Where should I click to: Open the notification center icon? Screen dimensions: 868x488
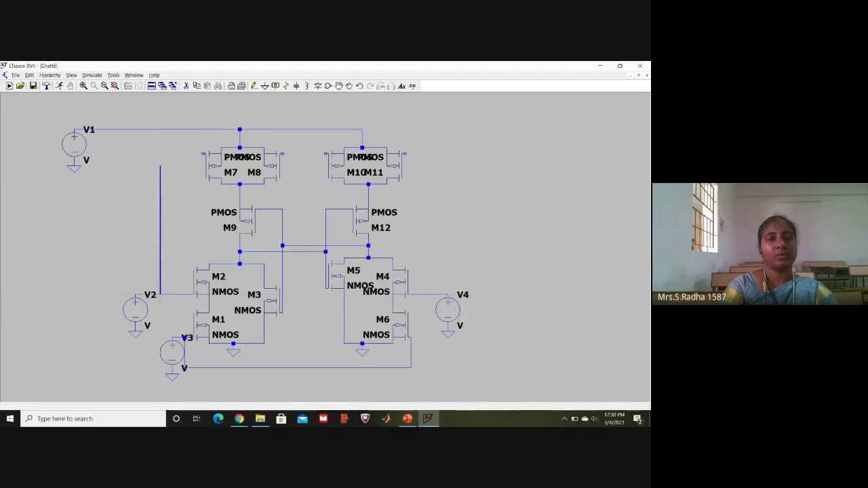point(637,419)
